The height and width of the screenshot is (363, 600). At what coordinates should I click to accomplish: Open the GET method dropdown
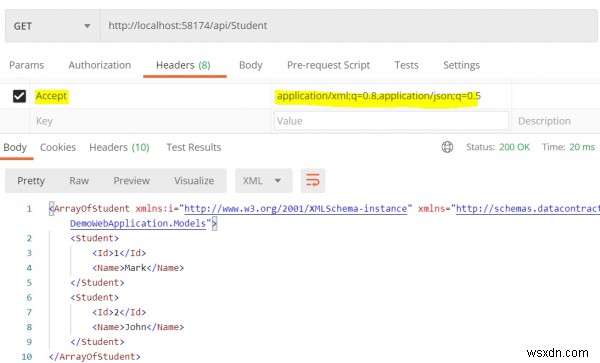click(x=52, y=26)
